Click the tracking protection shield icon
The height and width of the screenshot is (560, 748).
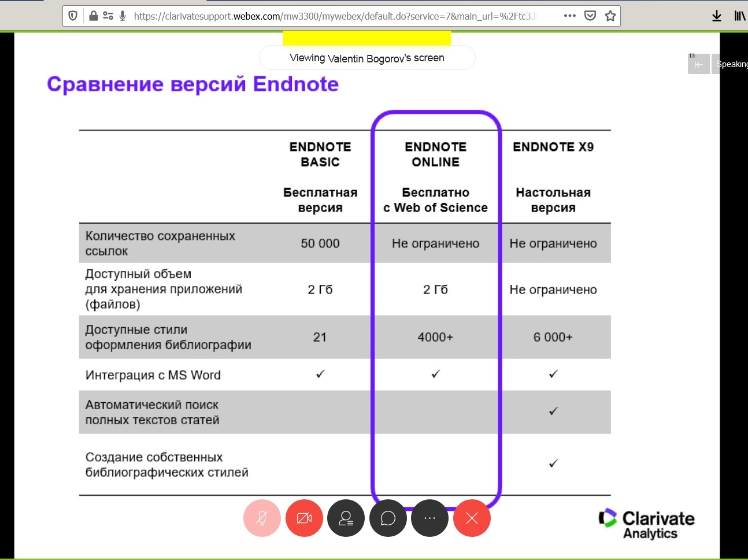[x=73, y=16]
